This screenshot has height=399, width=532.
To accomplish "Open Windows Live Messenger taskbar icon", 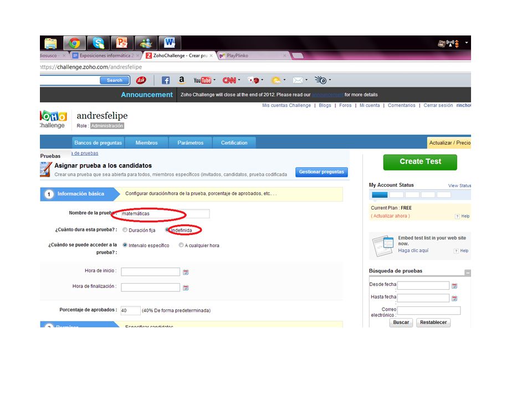I will (146, 43).
